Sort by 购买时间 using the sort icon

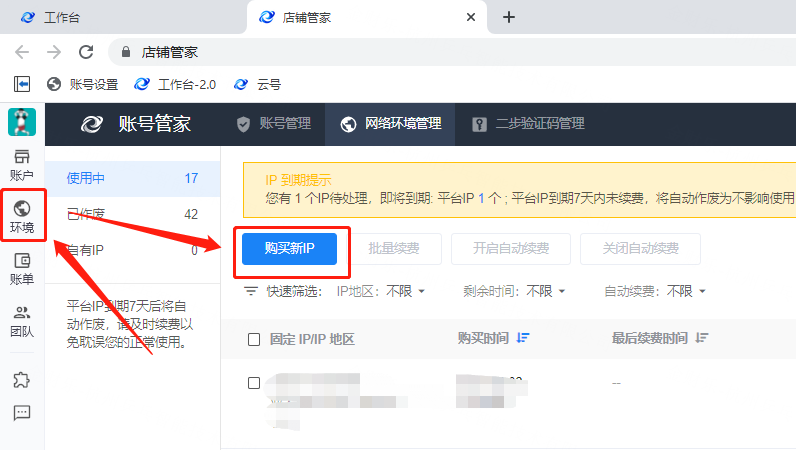523,338
